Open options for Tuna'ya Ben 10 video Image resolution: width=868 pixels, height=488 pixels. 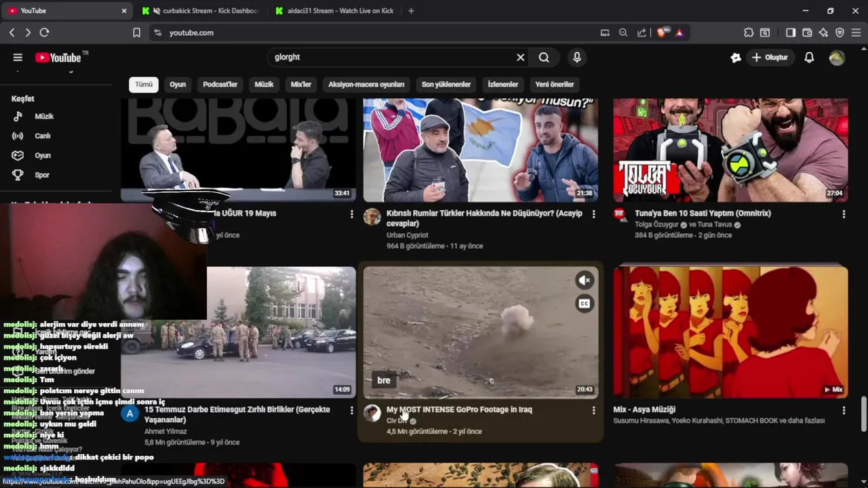pos(844,214)
